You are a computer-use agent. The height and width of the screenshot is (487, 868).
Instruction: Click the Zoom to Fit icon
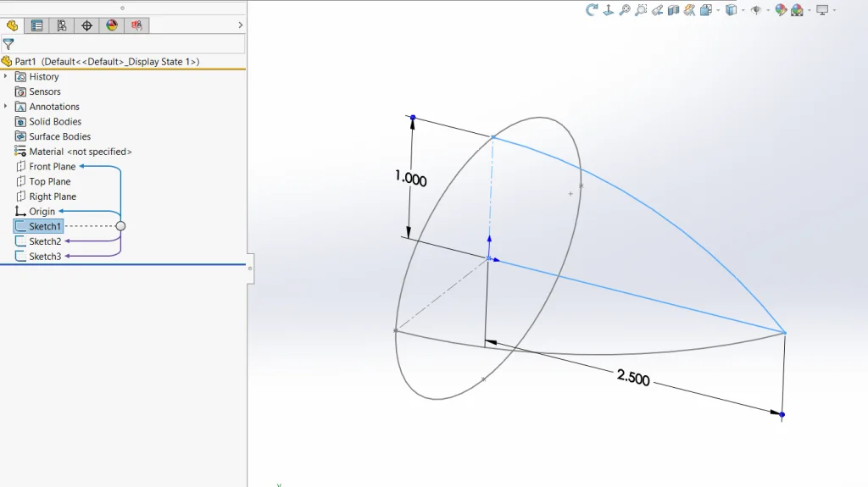[x=624, y=10]
